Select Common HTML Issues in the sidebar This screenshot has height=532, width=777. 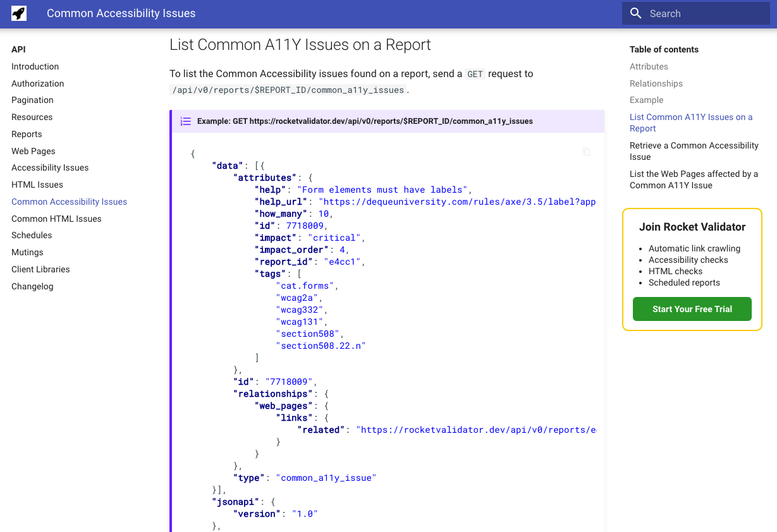tap(56, 219)
